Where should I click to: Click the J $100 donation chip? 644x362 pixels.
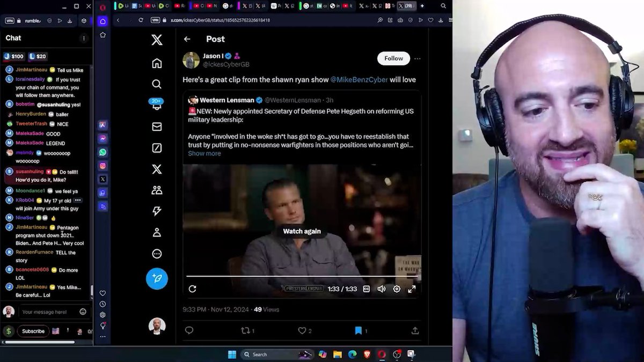[x=14, y=56]
